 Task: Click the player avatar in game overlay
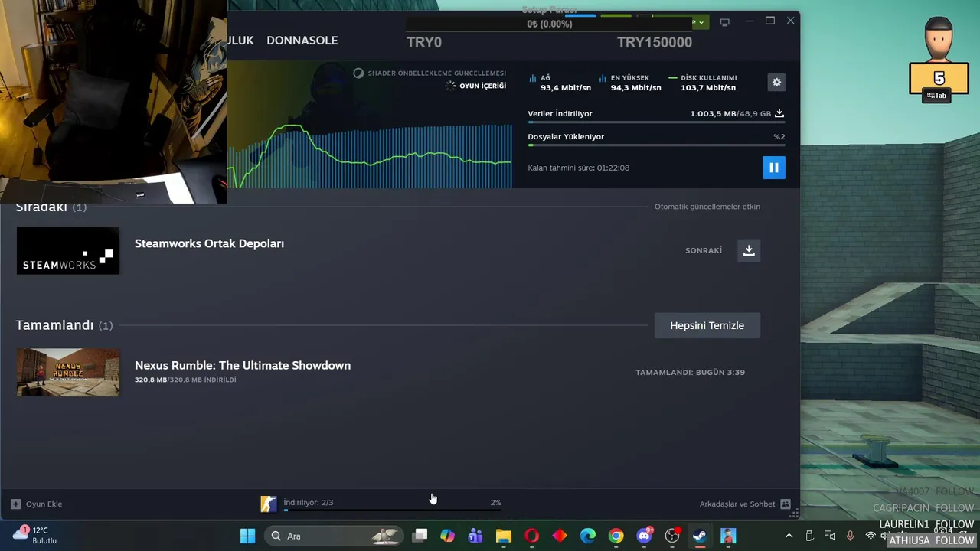click(x=939, y=38)
